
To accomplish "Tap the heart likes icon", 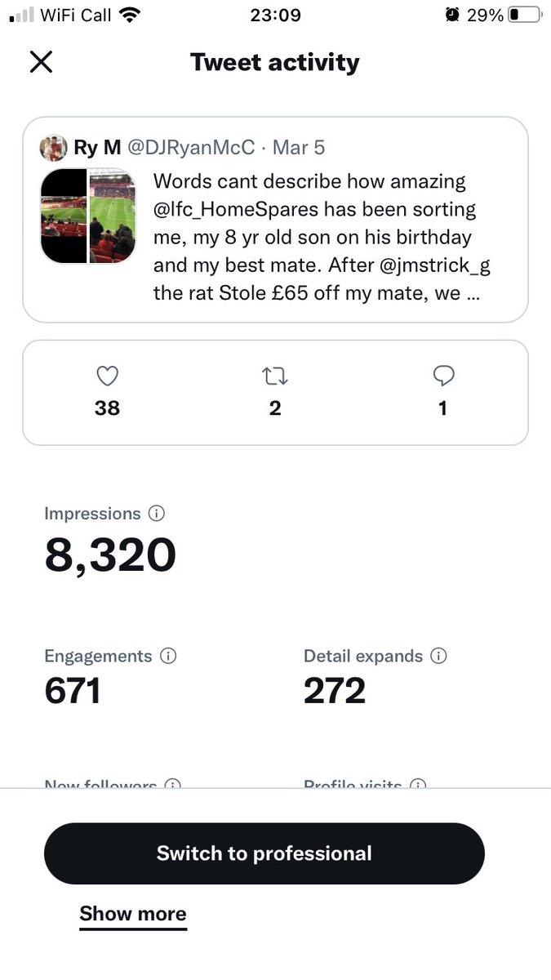I will click(108, 376).
